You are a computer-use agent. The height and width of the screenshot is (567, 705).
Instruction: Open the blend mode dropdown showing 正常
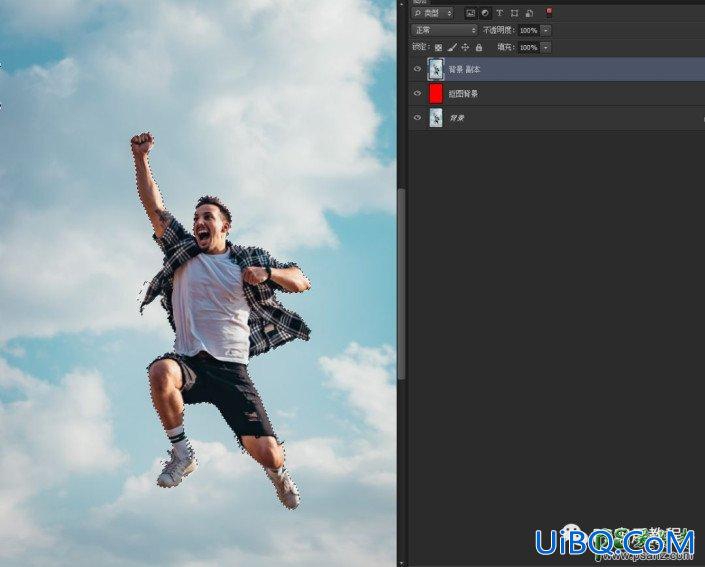click(x=444, y=30)
